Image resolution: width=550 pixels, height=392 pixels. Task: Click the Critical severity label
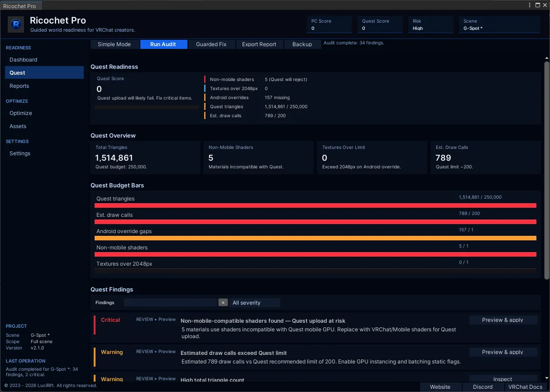[x=110, y=320]
